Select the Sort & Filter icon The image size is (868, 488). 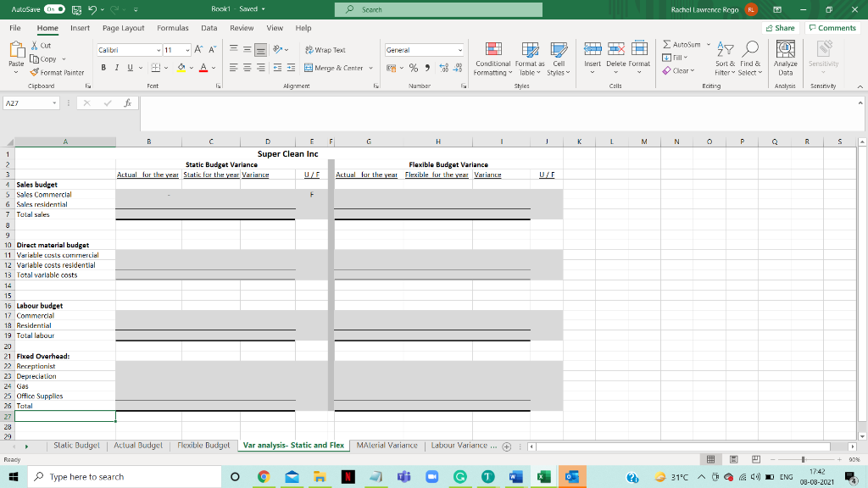tap(725, 59)
